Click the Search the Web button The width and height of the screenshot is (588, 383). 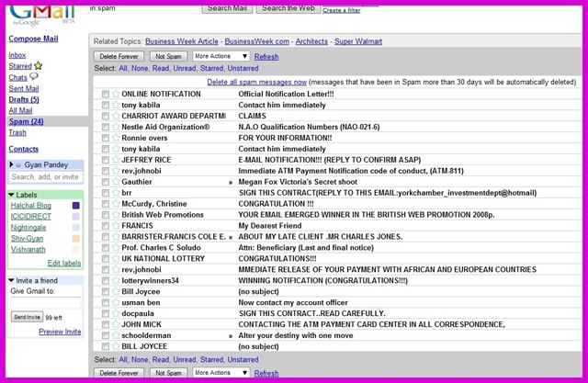(288, 8)
